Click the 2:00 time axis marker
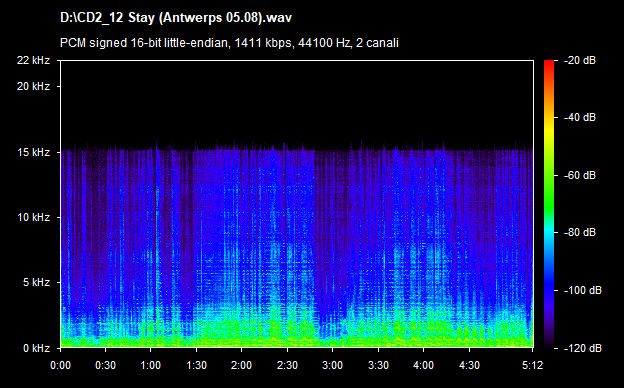The width and height of the screenshot is (624, 388). 242,365
